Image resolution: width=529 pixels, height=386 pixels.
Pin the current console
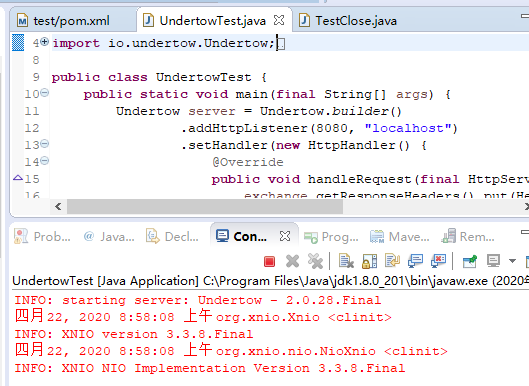pyautogui.click(x=470, y=261)
